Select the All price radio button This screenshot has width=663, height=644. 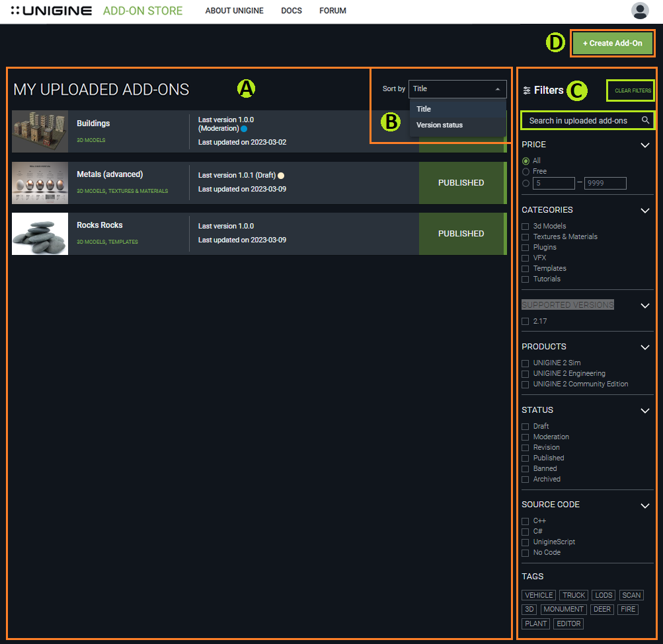click(526, 161)
